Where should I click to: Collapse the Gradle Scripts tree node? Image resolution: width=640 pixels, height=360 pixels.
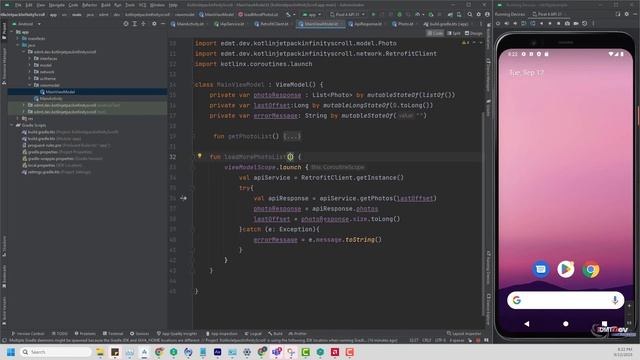pos(12,125)
